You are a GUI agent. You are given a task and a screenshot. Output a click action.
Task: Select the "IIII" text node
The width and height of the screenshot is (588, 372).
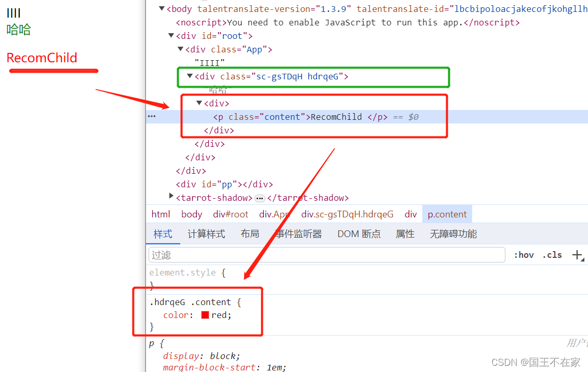pos(209,63)
